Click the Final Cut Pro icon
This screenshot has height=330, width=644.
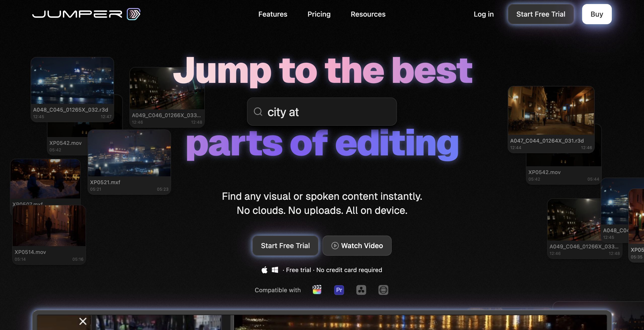(x=317, y=290)
